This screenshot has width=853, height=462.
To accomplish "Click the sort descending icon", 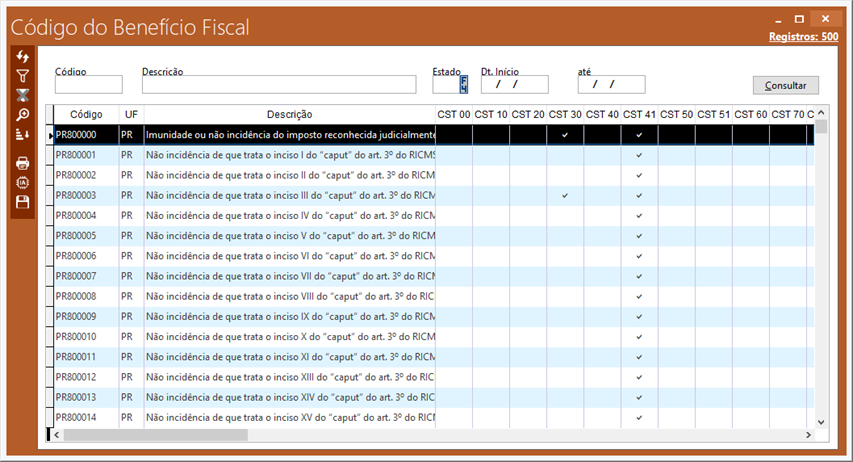I will click(23, 134).
